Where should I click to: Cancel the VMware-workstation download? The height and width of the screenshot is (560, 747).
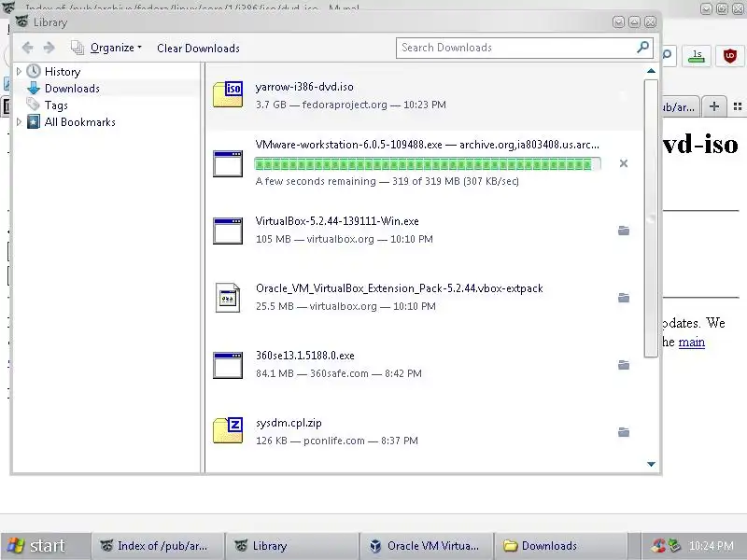click(624, 163)
